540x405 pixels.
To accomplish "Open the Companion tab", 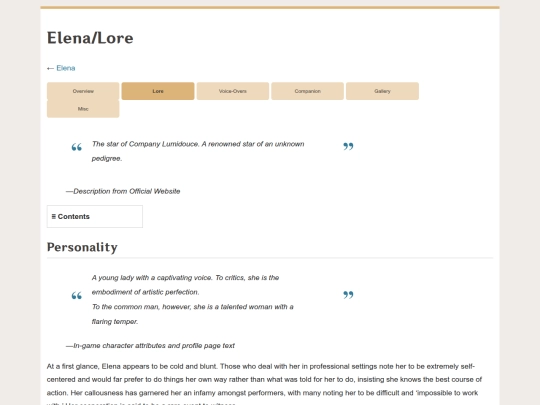I will (308, 91).
